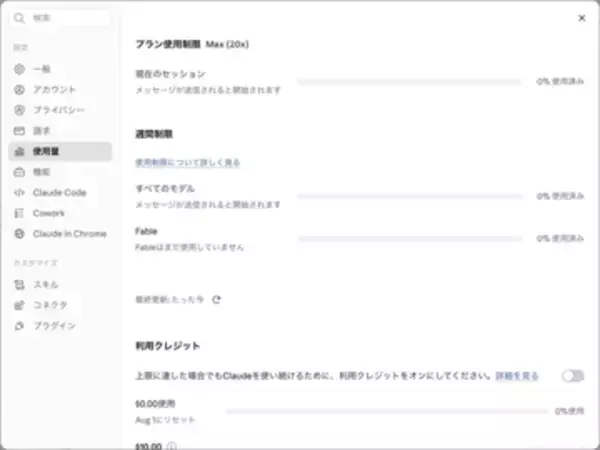Open the 請求 billing page
The width and height of the screenshot is (600, 450).
(x=60, y=131)
